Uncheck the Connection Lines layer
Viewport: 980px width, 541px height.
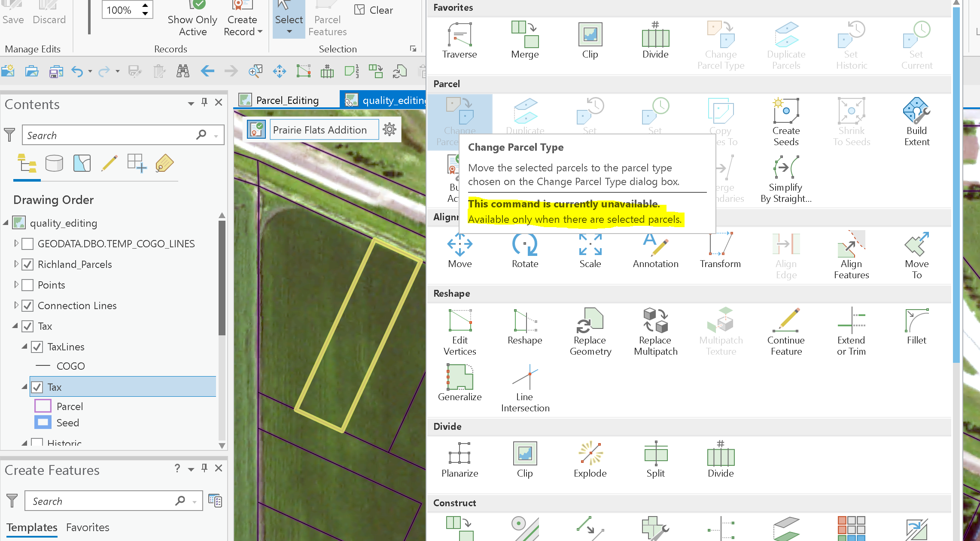click(27, 306)
